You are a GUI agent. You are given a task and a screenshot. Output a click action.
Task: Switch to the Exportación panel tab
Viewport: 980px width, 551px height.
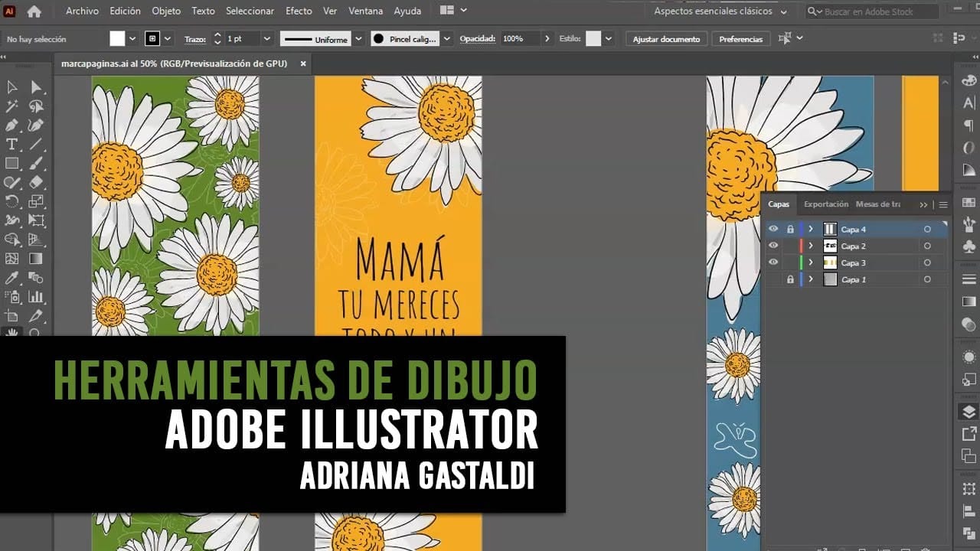coord(826,204)
